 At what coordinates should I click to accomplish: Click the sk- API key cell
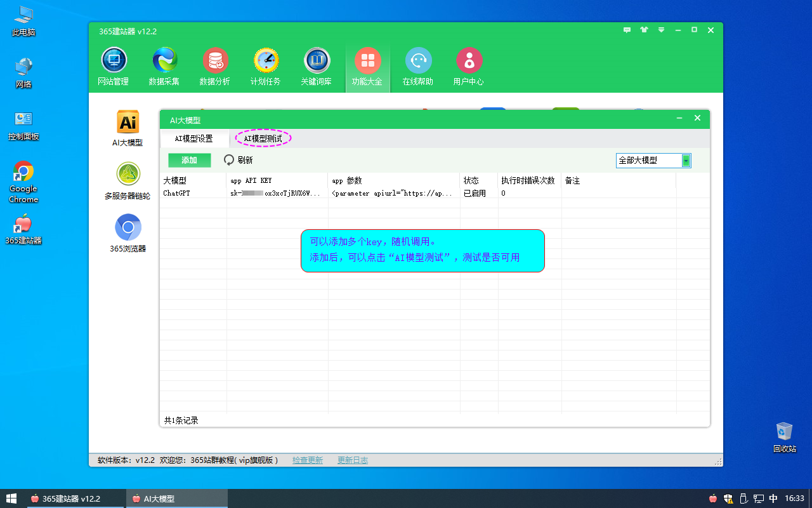coord(277,193)
